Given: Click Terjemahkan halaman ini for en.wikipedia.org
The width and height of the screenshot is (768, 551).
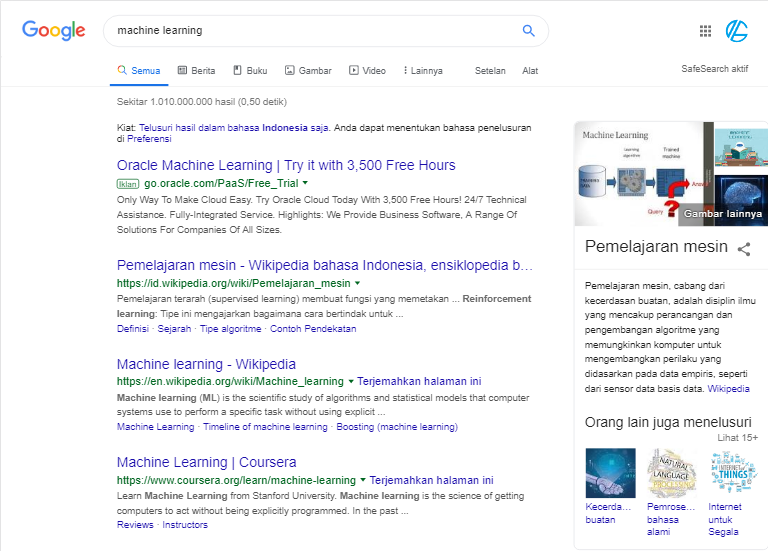Looking at the screenshot, I should (419, 381).
